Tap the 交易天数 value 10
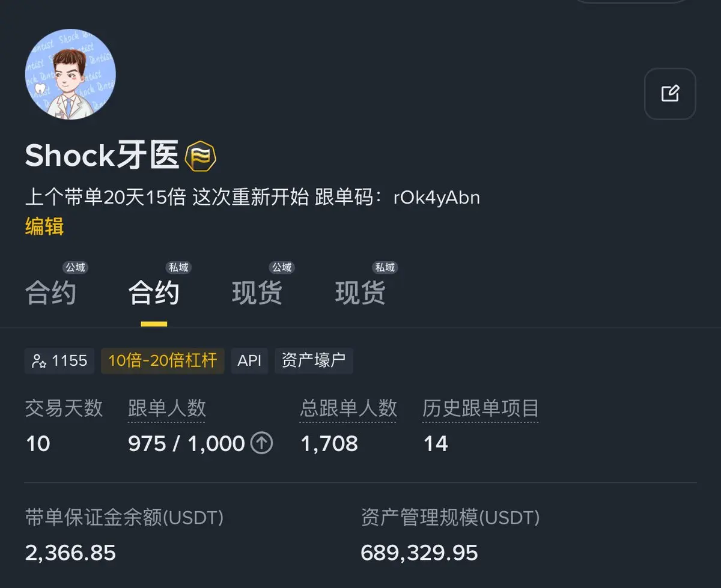Viewport: 721px width, 588px height. click(38, 444)
